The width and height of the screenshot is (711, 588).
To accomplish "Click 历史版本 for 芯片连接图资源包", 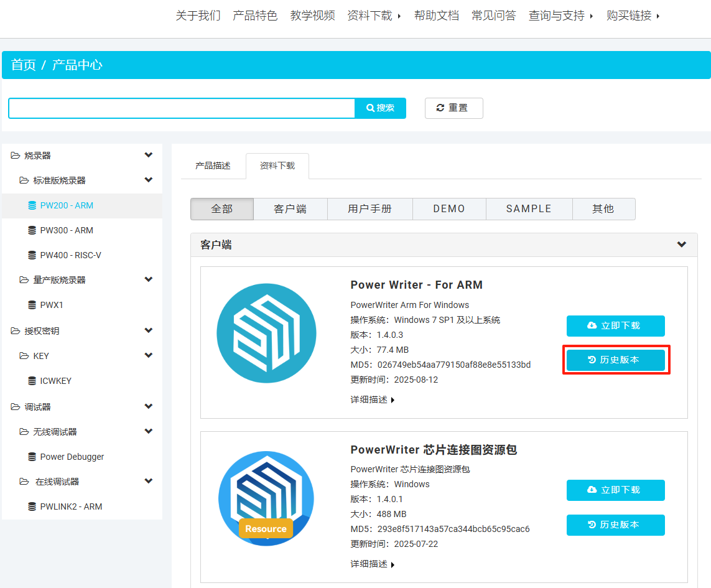I will [616, 525].
